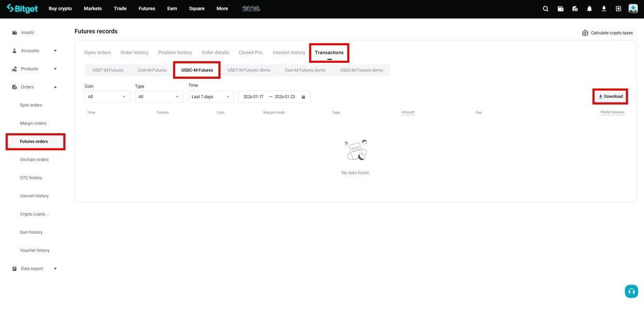This screenshot has width=644, height=317.
Task: Switch to Order details tab
Action: (x=215, y=52)
